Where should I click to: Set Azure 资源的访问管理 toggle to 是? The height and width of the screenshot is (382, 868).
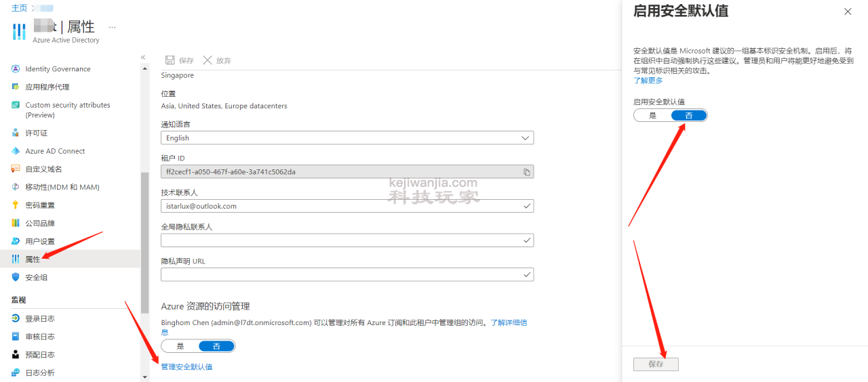coord(180,346)
